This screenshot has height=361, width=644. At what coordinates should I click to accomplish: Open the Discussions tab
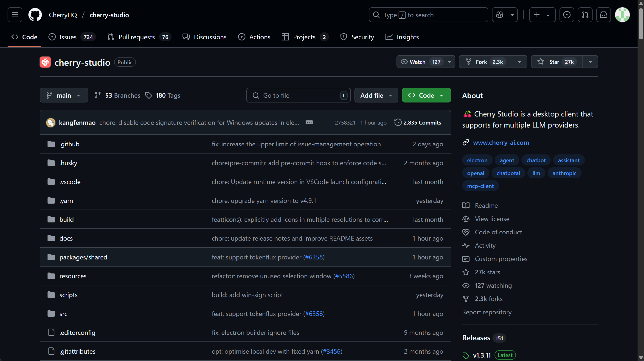tap(205, 37)
